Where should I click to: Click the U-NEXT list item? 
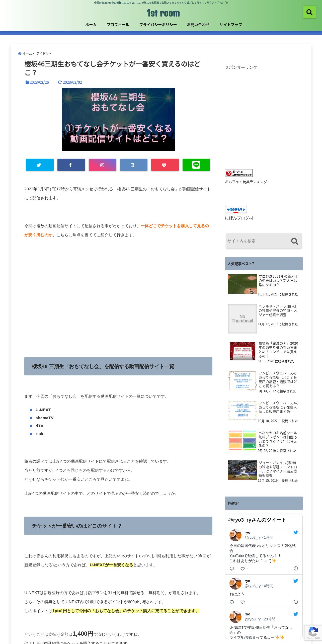pos(43,410)
